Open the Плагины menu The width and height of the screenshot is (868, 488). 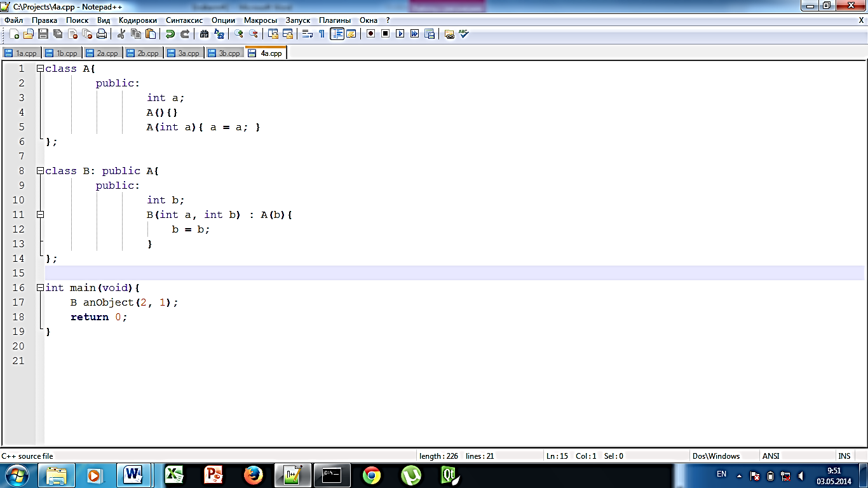coord(335,20)
